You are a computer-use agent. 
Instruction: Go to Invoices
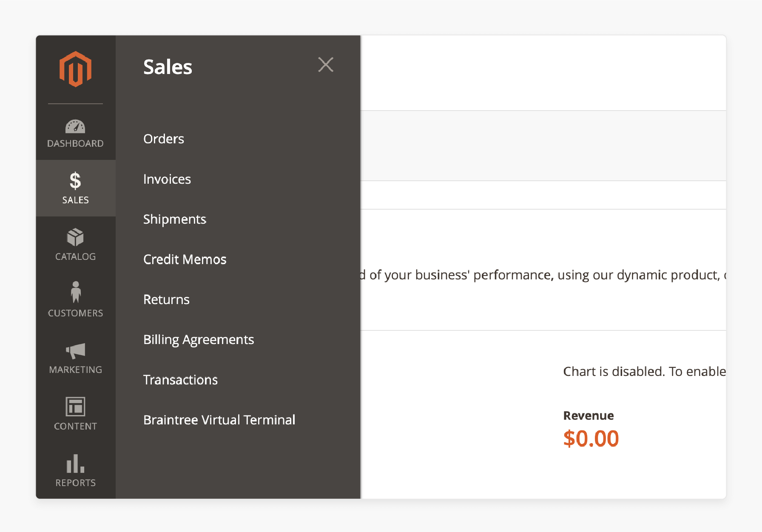click(x=167, y=179)
